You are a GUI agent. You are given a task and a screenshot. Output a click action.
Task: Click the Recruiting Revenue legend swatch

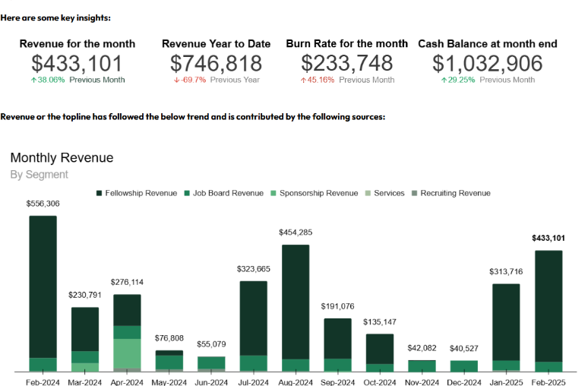tap(414, 193)
